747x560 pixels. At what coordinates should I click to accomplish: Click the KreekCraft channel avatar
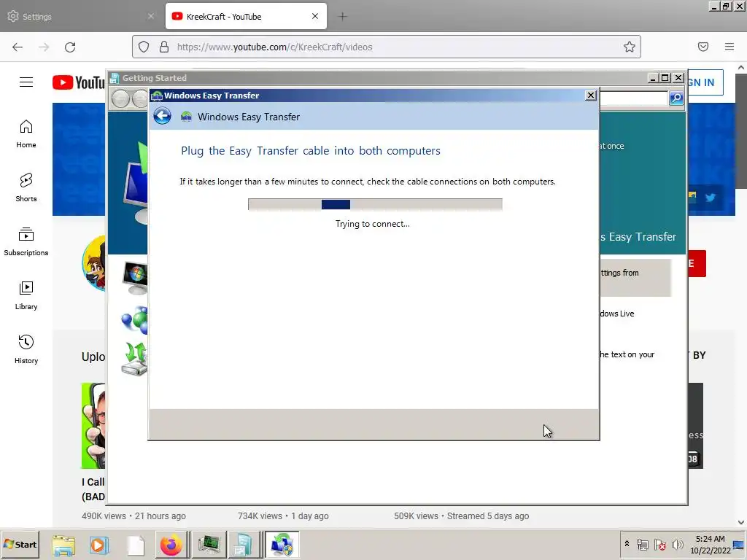tap(94, 262)
